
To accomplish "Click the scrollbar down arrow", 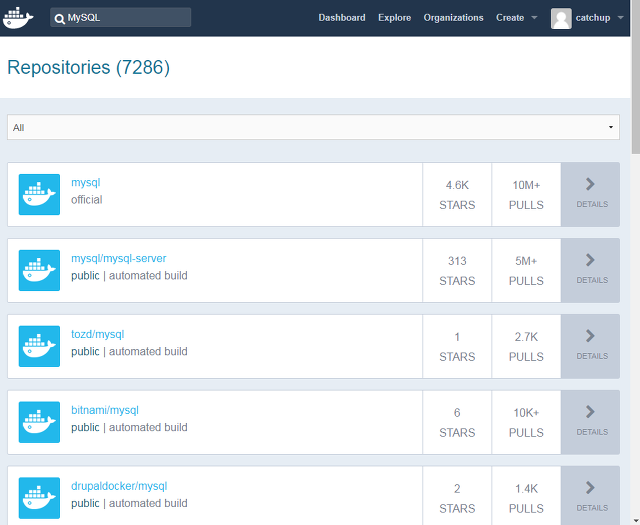I will click(x=636, y=521).
